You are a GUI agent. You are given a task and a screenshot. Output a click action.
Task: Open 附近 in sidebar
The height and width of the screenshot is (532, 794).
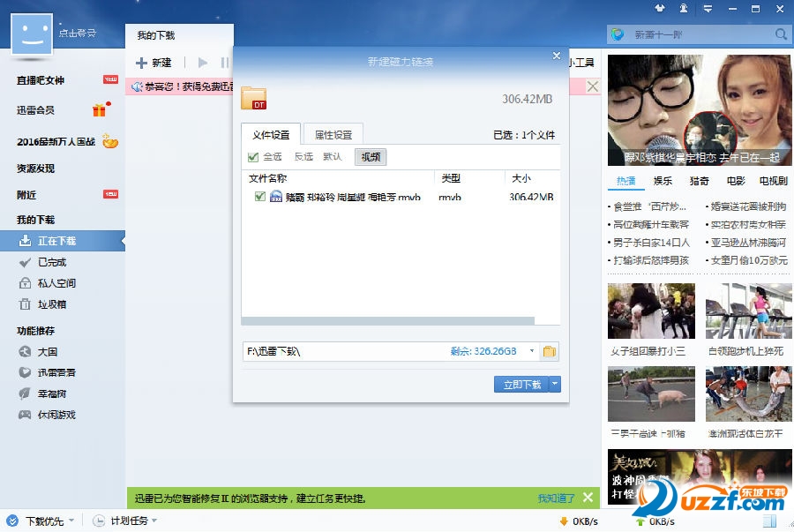pyautogui.click(x=26, y=195)
